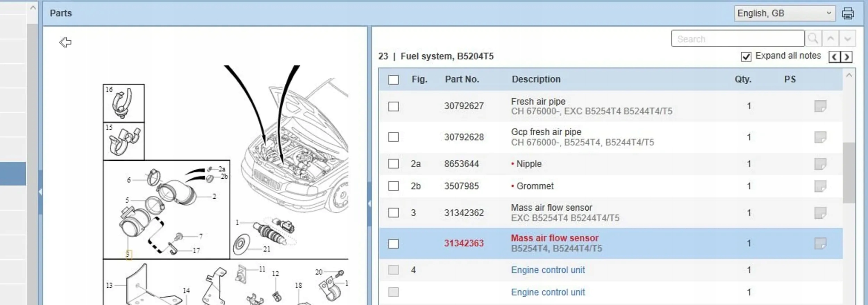Open note icon for part 31342363
The width and height of the screenshot is (868, 305).
[x=820, y=243]
